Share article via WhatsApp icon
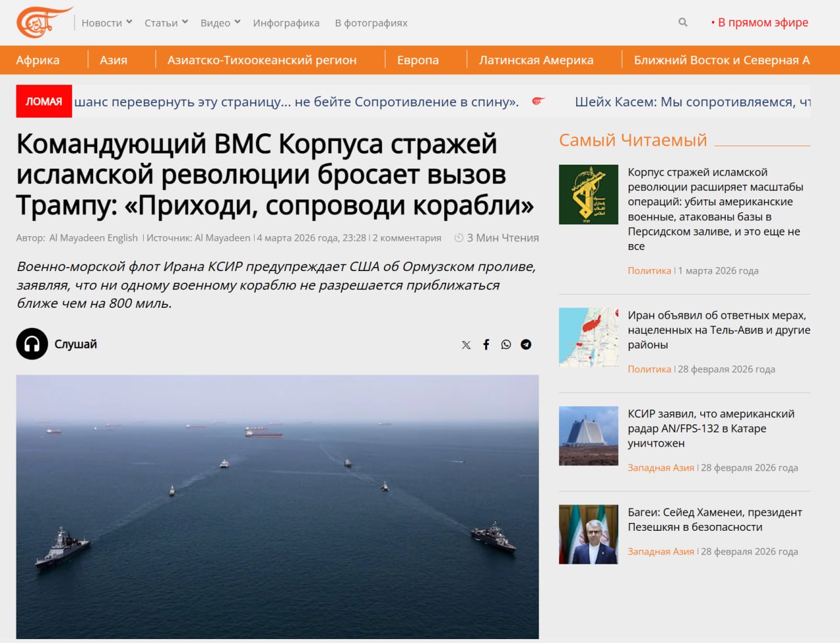This screenshot has height=643, width=840. tap(506, 344)
